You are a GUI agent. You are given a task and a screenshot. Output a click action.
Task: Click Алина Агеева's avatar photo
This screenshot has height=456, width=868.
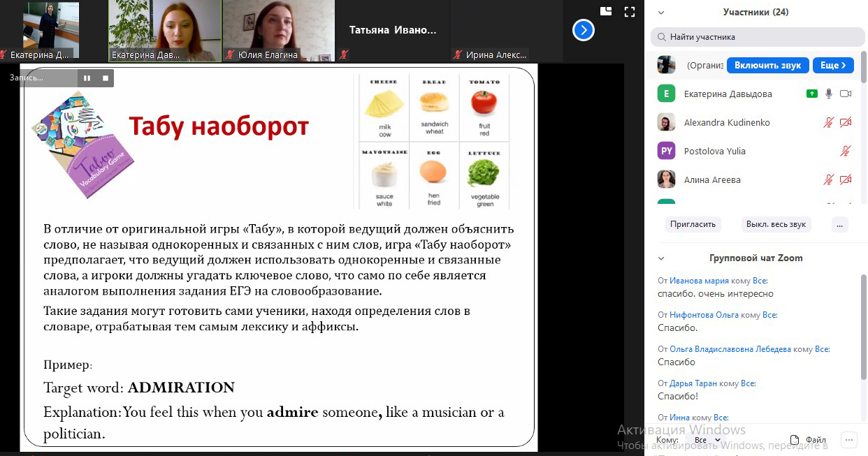coord(666,179)
